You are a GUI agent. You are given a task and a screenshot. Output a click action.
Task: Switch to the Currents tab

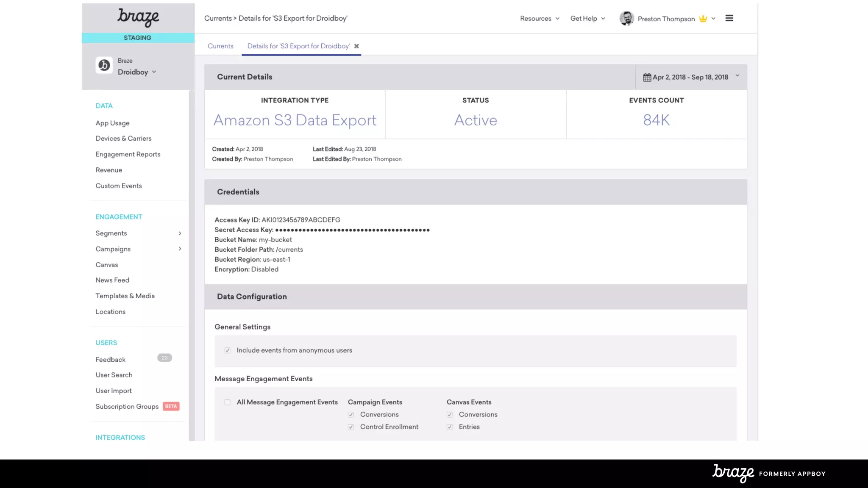220,46
